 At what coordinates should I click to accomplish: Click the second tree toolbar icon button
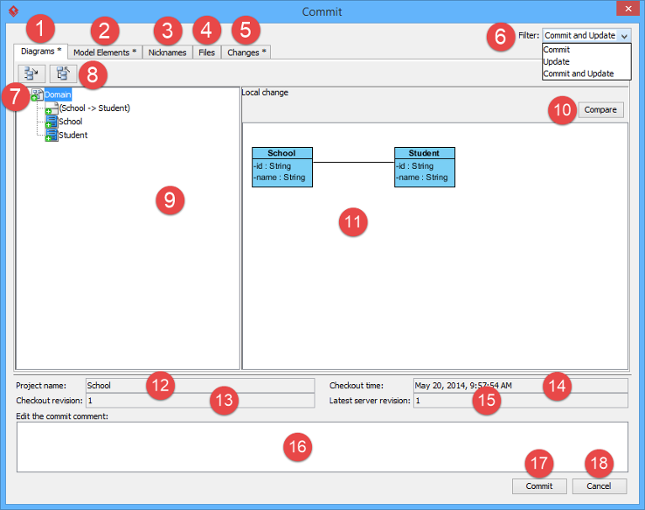[63, 74]
